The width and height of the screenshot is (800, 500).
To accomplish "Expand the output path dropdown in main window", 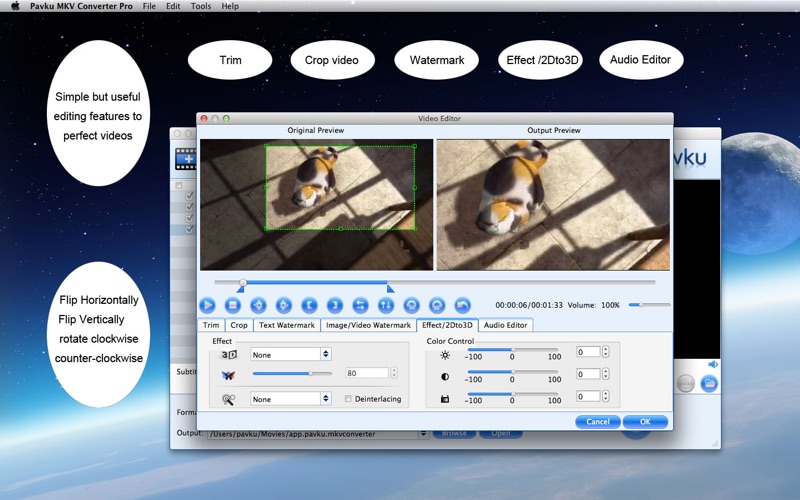I will point(423,434).
